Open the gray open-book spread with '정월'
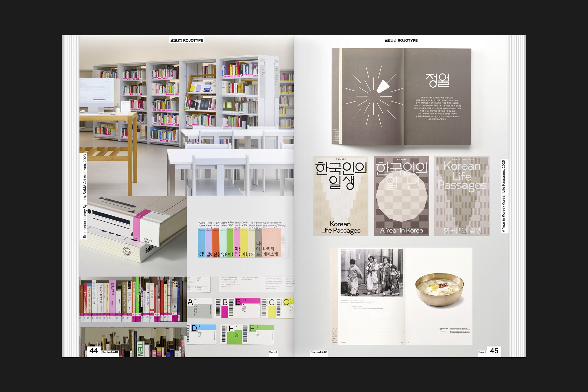The width and height of the screenshot is (588, 392). pyautogui.click(x=401, y=96)
